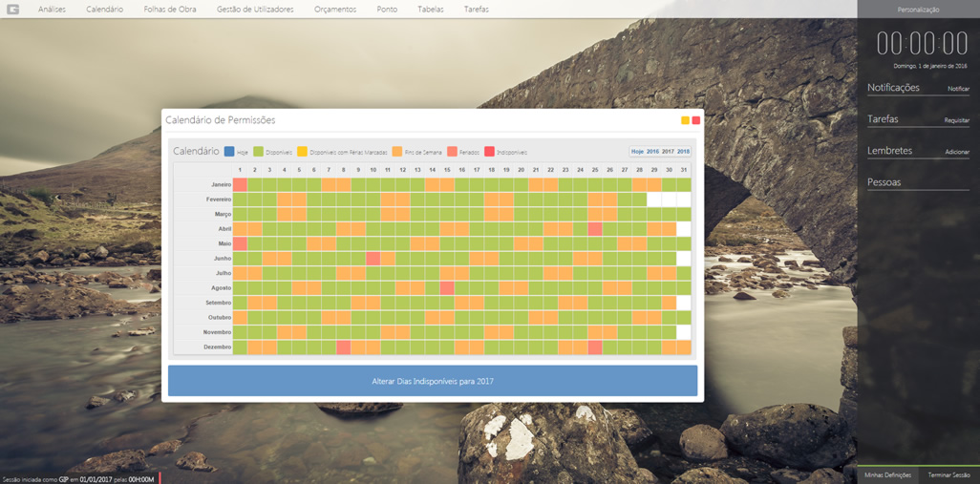Click the blue Hoje legend swatch
The width and height of the screenshot is (980, 484).
tap(229, 152)
